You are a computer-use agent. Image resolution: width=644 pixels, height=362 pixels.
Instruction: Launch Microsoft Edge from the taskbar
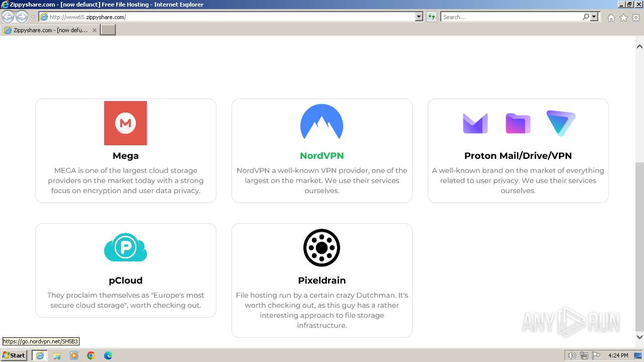click(108, 355)
